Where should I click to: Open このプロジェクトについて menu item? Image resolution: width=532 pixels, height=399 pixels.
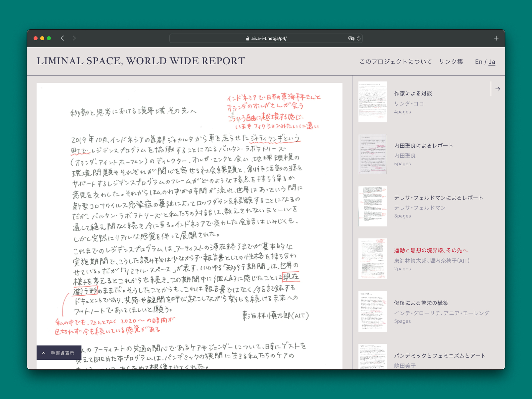[395, 62]
